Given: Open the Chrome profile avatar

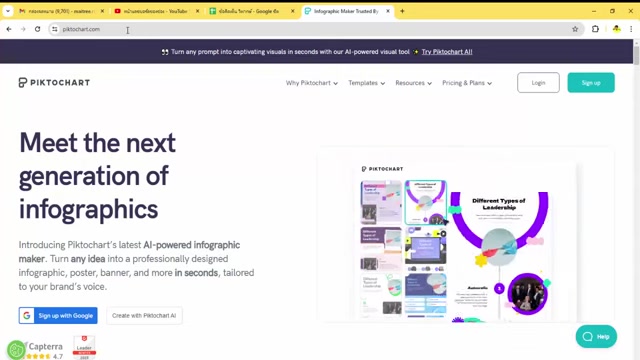Looking at the screenshot, I should pyautogui.click(x=617, y=29).
